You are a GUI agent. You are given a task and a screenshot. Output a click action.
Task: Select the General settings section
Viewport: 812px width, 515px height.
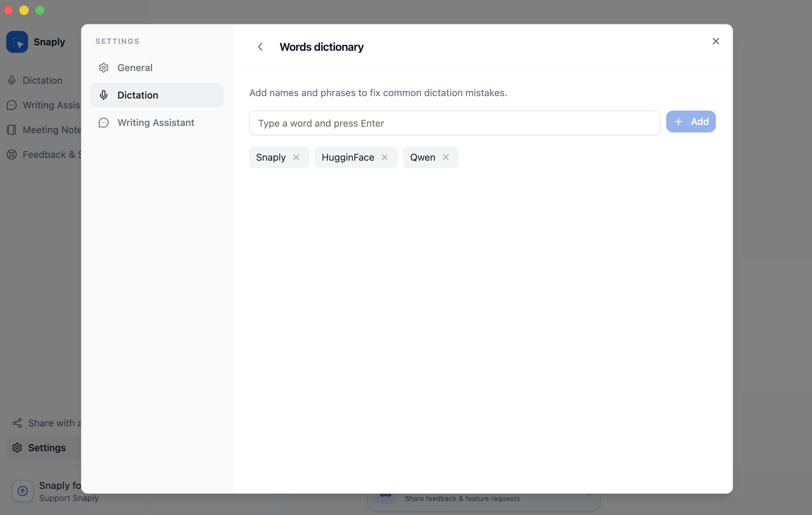coord(135,68)
